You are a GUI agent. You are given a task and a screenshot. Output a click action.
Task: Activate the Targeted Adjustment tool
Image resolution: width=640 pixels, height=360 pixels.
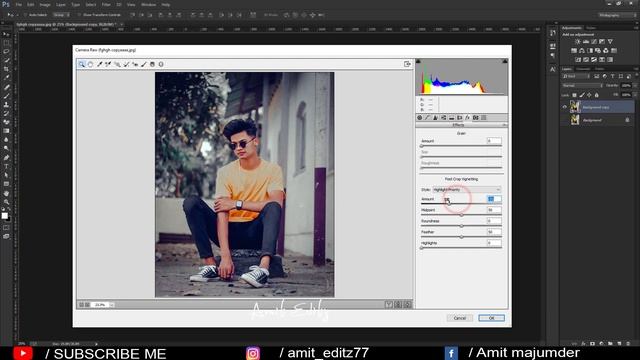[117, 64]
